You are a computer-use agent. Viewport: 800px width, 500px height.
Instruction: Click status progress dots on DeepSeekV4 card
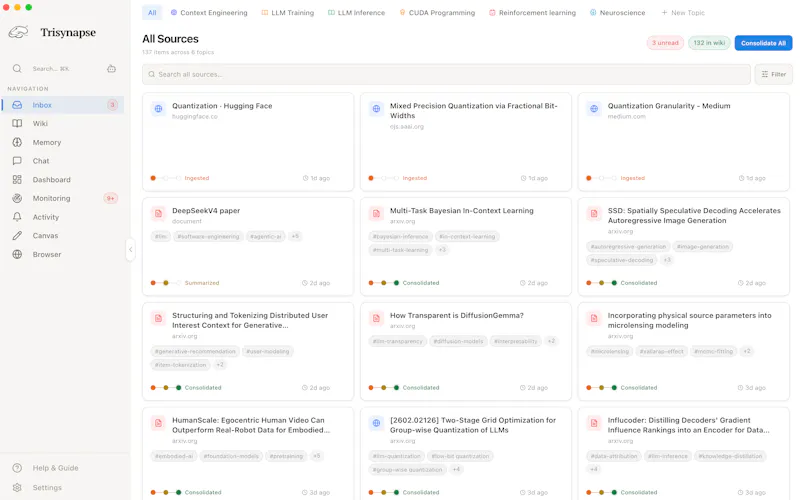click(x=166, y=283)
